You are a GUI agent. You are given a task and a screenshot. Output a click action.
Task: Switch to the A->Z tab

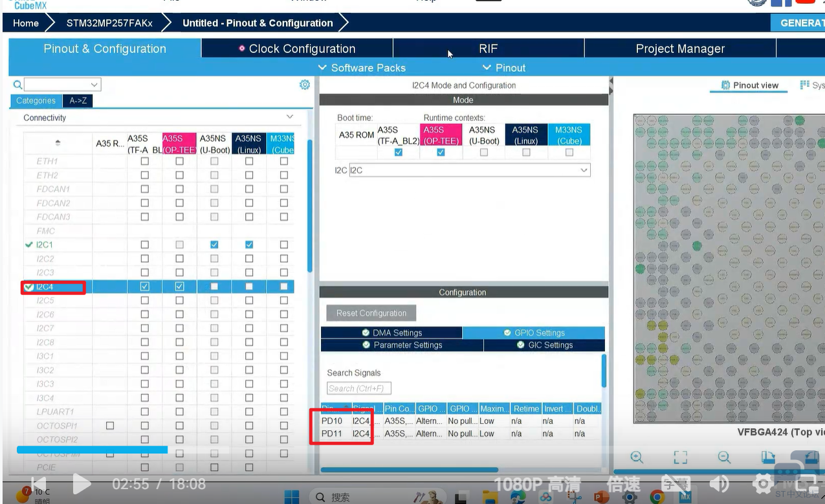[78, 100]
